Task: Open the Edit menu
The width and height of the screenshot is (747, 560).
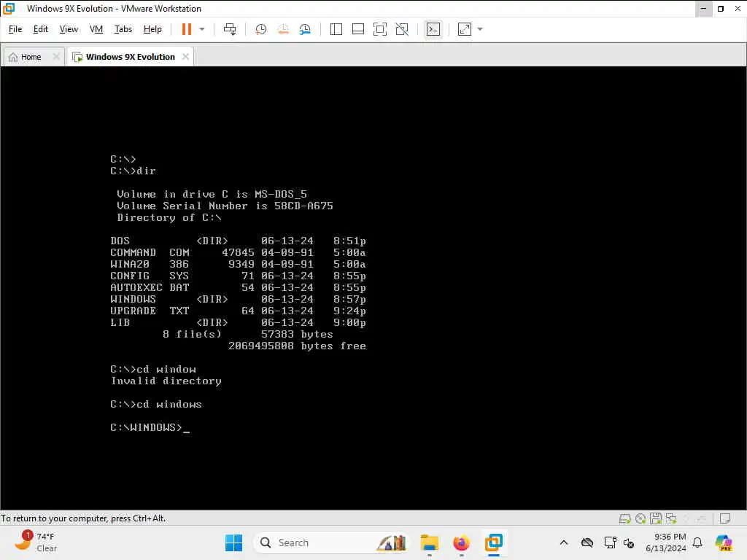Action: click(41, 29)
